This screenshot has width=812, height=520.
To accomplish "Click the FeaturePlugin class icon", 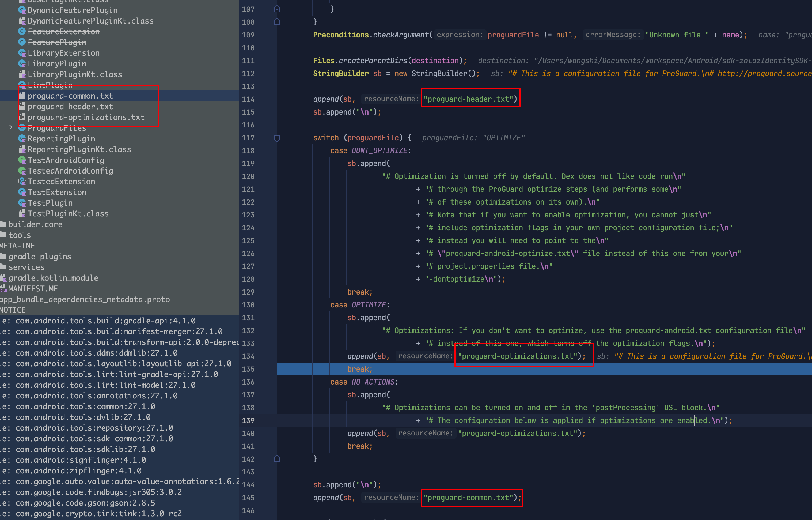I will [22, 42].
